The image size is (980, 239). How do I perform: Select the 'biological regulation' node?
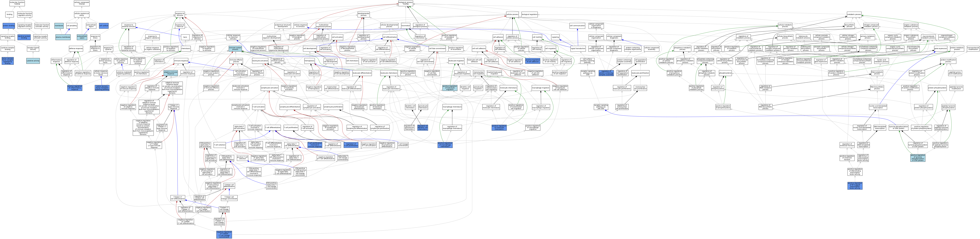(x=530, y=14)
